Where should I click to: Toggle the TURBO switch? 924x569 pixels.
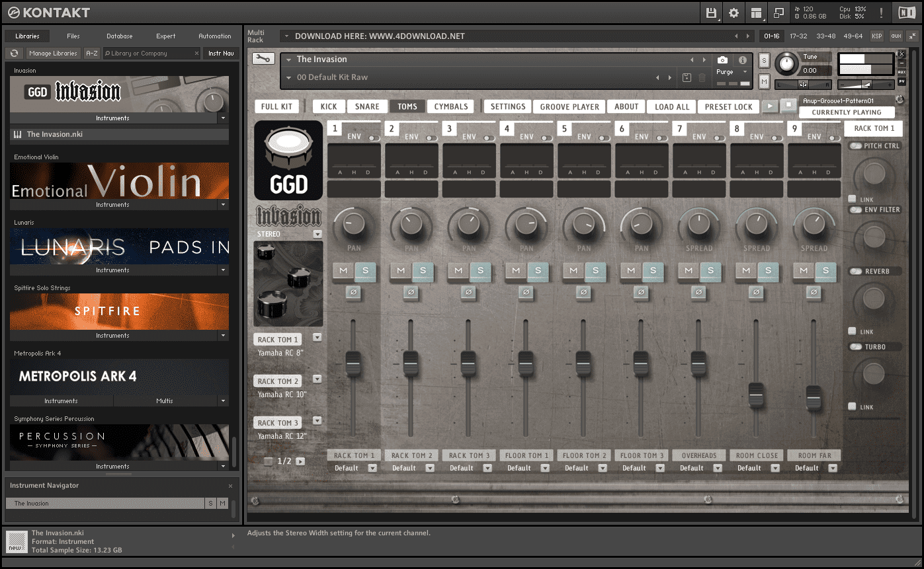pyautogui.click(x=857, y=346)
